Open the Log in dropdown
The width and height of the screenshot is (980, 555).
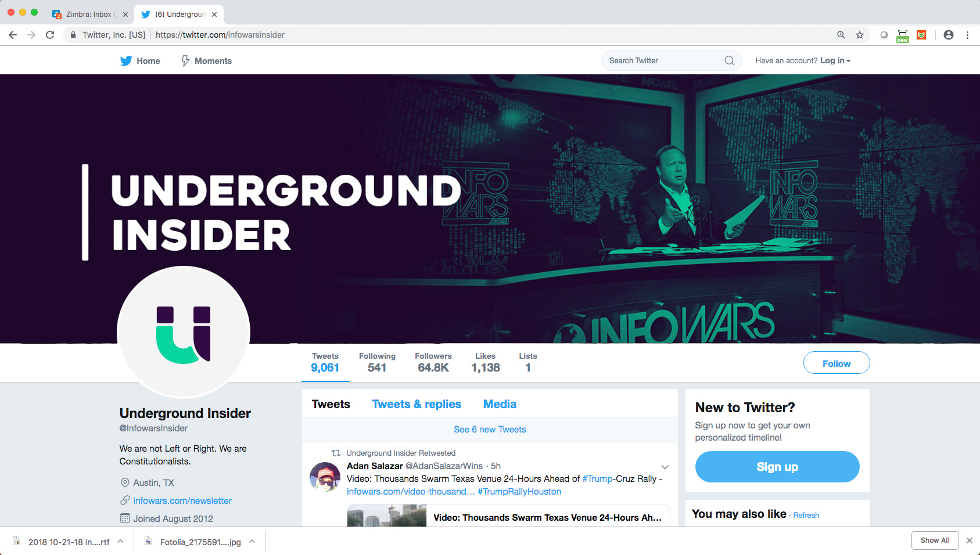point(835,60)
